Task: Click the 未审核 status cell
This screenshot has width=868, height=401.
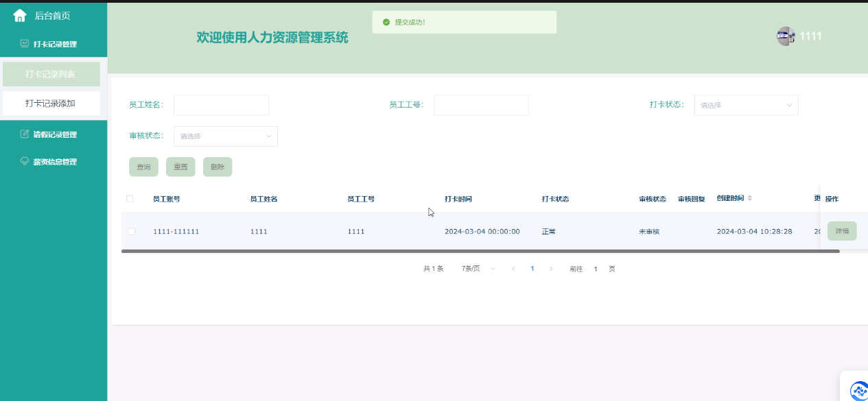Action: (x=649, y=232)
